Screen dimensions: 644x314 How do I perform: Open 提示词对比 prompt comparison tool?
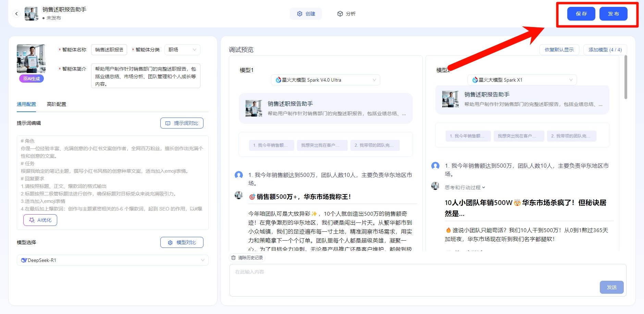pyautogui.click(x=182, y=123)
